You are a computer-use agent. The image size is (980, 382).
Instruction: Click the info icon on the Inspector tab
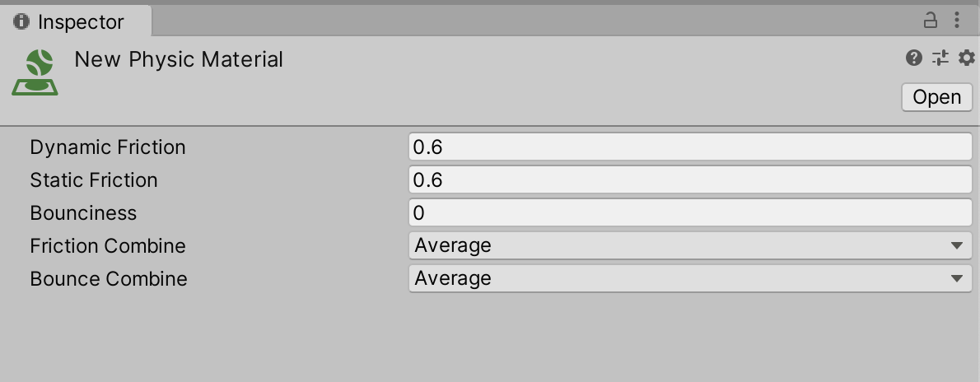(x=22, y=21)
